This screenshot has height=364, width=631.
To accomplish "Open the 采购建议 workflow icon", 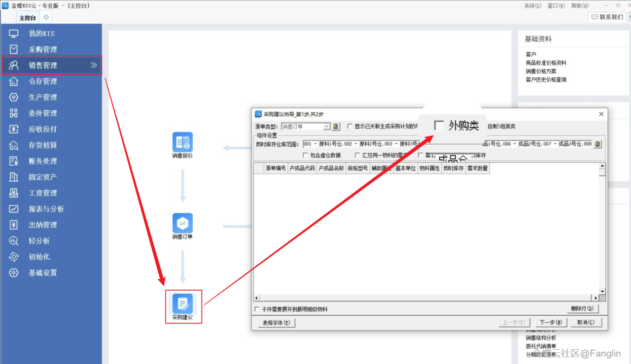I will (182, 303).
